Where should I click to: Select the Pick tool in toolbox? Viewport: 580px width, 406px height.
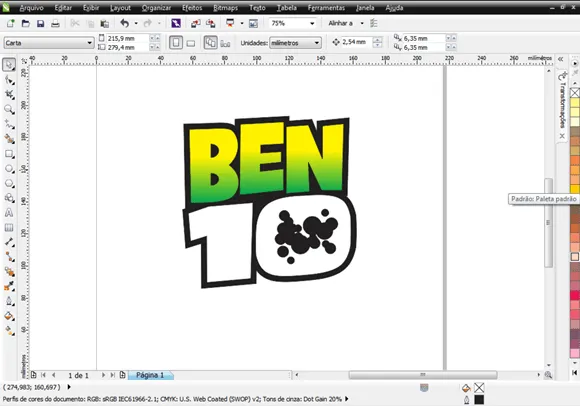pyautogui.click(x=9, y=65)
